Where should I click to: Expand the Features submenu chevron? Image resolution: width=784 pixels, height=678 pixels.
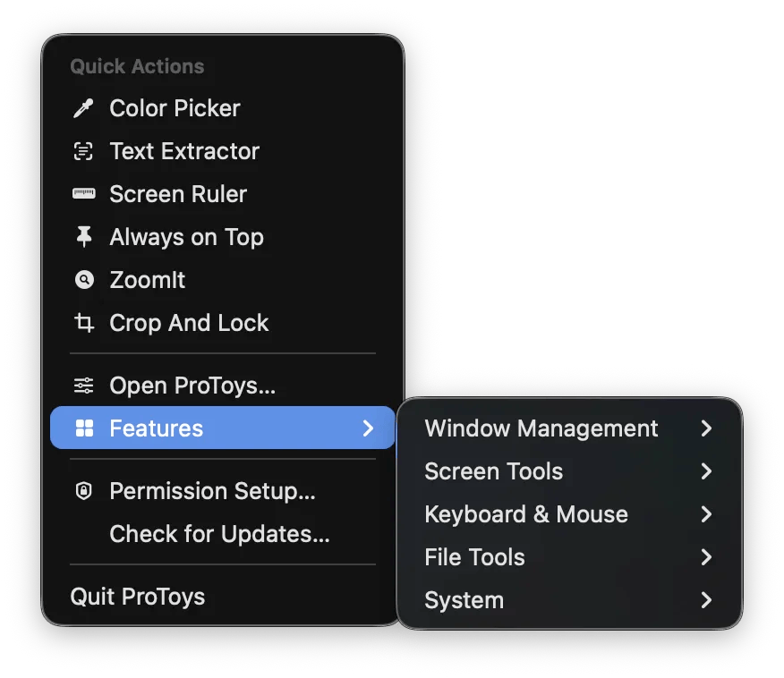368,428
